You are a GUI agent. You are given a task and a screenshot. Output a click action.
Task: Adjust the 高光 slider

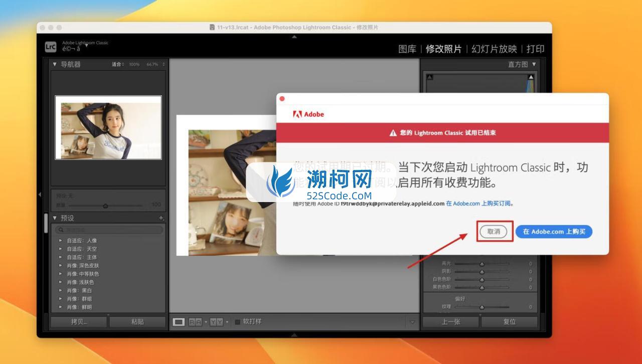pyautogui.click(x=482, y=263)
